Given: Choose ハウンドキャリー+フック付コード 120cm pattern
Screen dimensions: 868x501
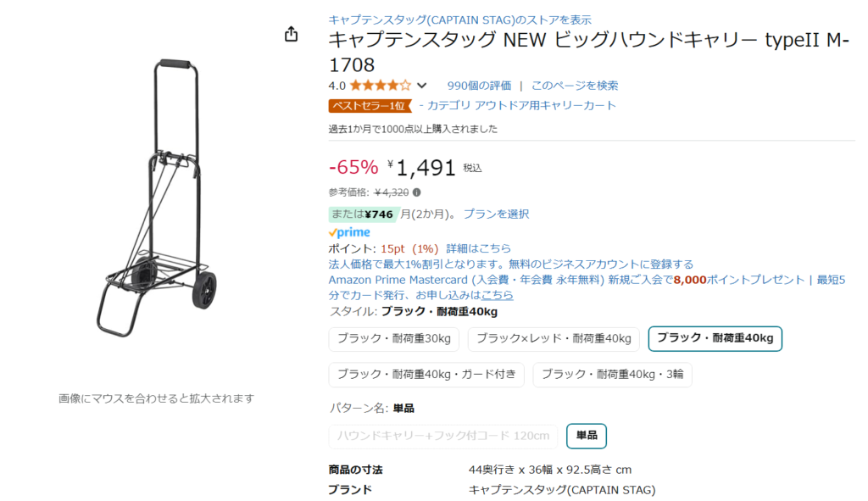Looking at the screenshot, I should click(443, 437).
